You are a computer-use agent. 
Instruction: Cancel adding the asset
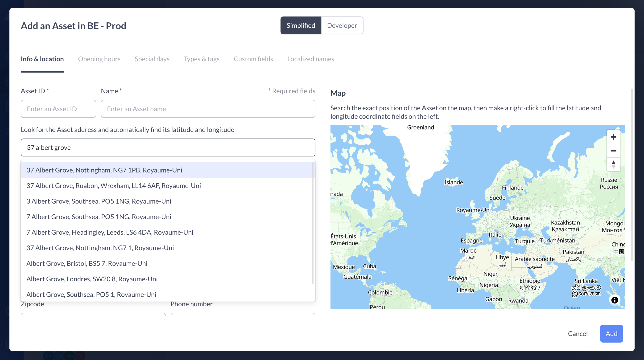(x=578, y=334)
